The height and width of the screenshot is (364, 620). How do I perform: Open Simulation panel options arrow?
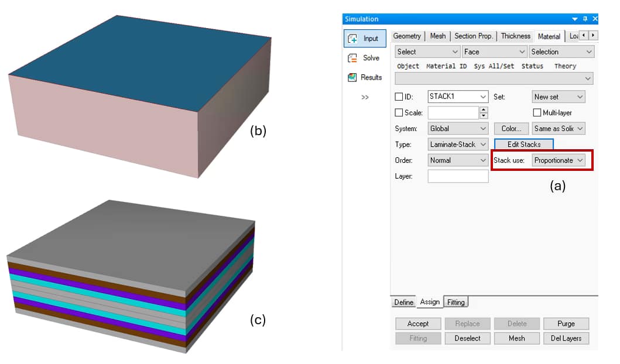(575, 19)
